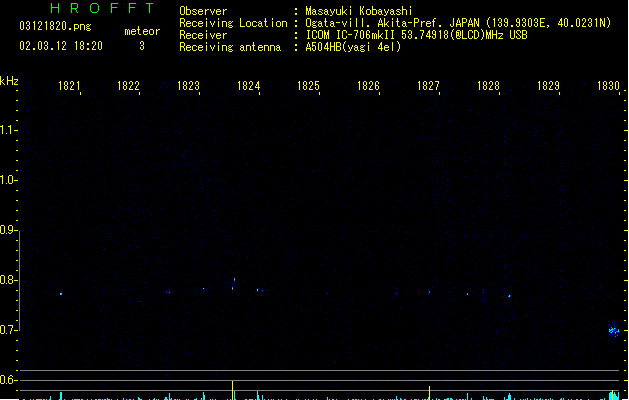
Task: Click the 1.1 kHz frequency label
Action: point(7,130)
